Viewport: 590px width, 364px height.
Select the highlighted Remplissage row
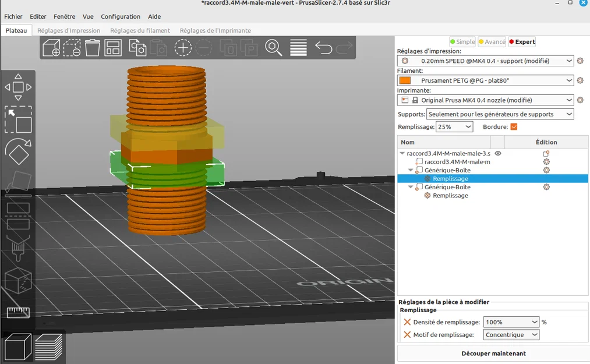click(x=493, y=178)
